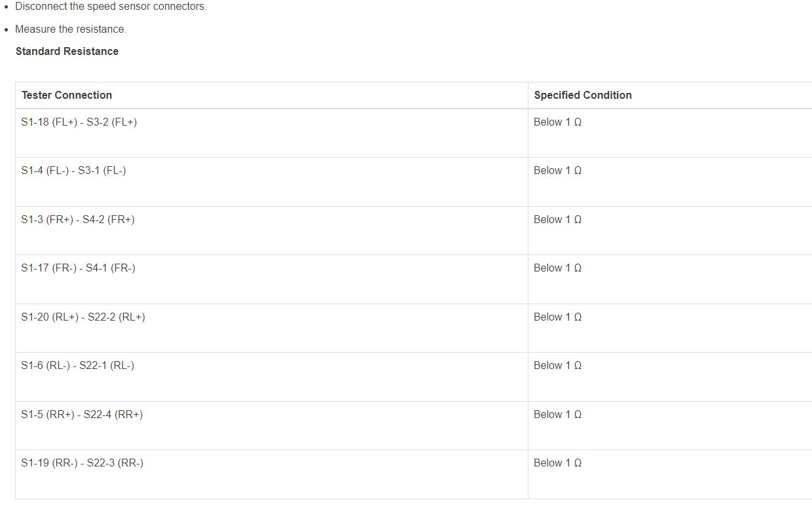Click Below 1 Ω in the FR+ row

tap(557, 220)
